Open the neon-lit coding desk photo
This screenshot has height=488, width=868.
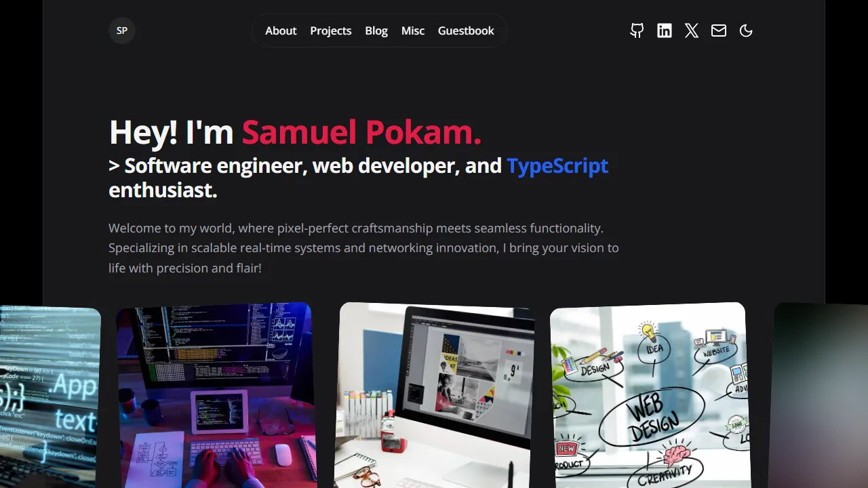click(x=215, y=396)
